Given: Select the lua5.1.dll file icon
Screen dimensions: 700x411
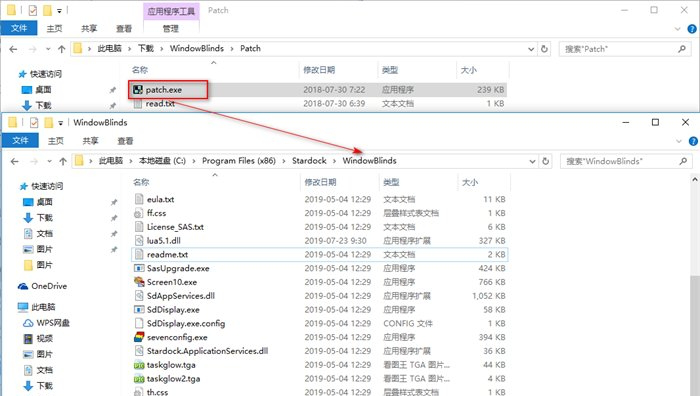Looking at the screenshot, I should click(139, 241).
